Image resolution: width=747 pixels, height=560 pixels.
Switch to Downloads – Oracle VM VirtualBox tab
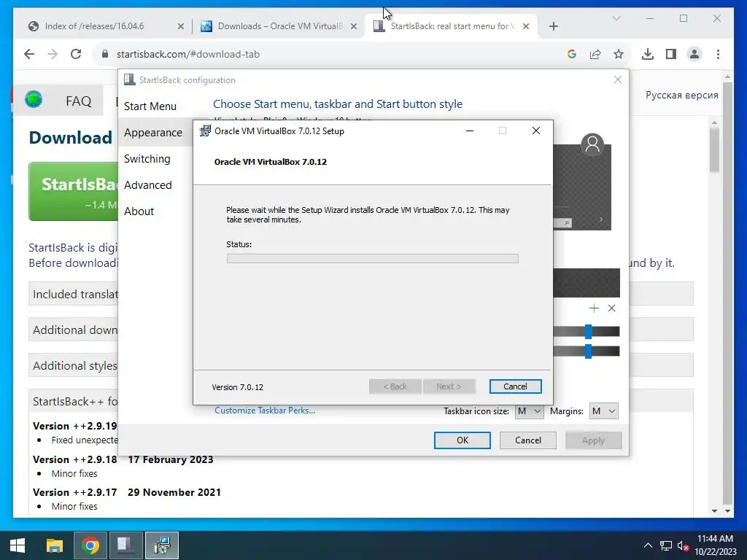click(x=278, y=26)
